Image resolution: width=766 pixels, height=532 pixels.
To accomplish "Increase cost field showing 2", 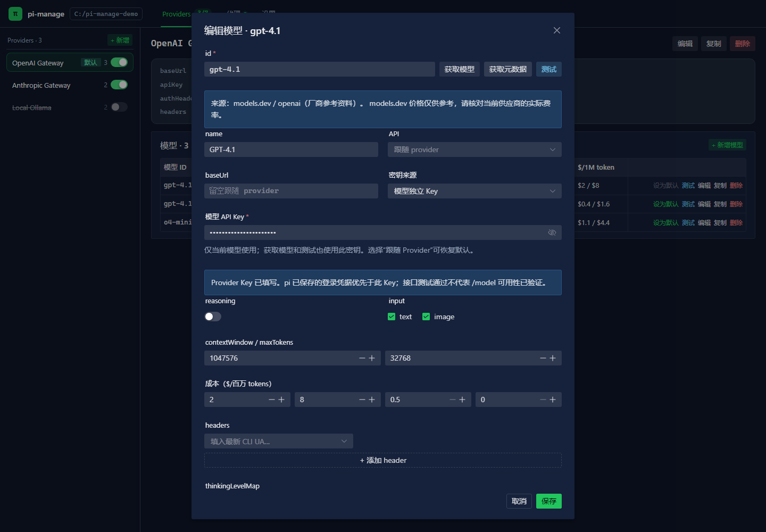I will point(281,400).
